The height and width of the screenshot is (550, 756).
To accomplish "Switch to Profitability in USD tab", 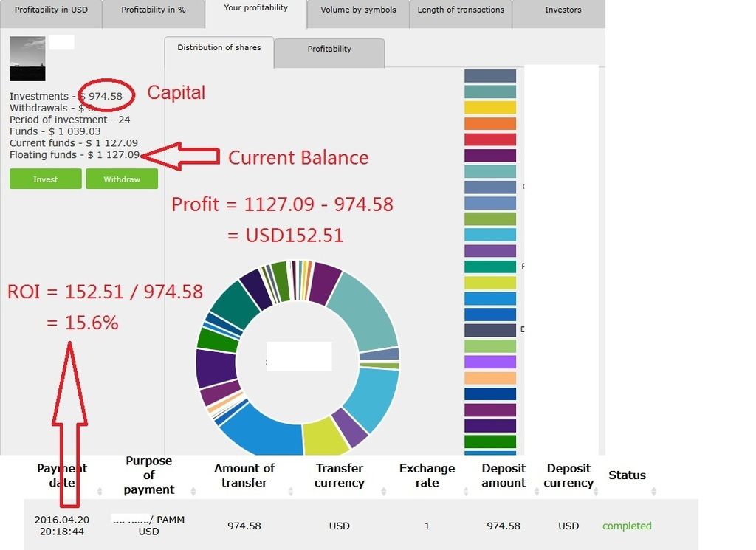I will [x=51, y=10].
